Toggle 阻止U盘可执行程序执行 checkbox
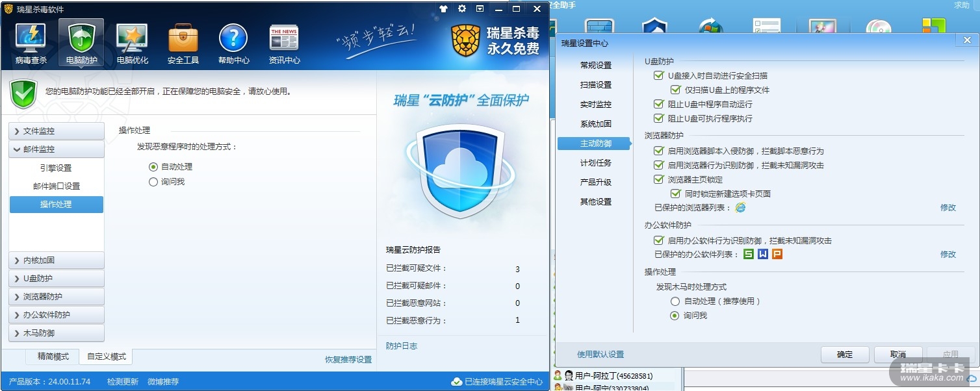The image size is (980, 391). coord(659,118)
